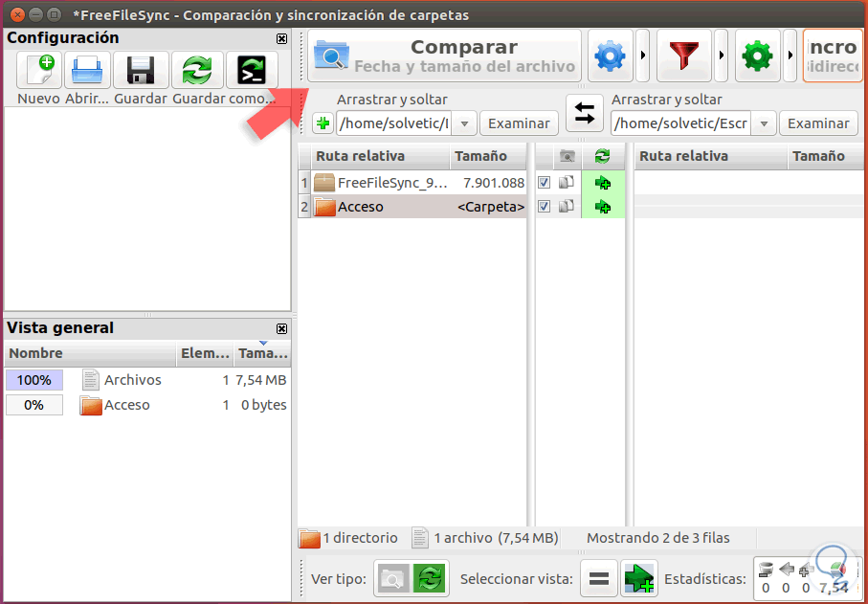Click left Examinar button
Image resolution: width=868 pixels, height=604 pixels.
tap(519, 123)
